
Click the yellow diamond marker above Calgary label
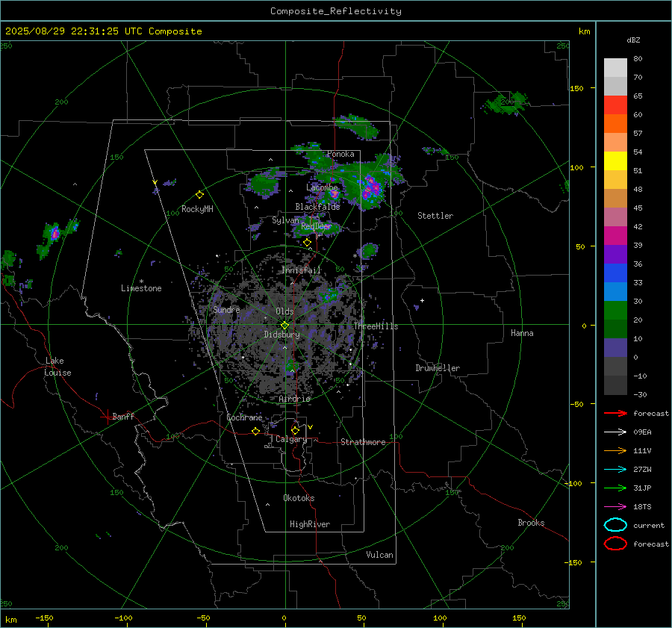(295, 430)
